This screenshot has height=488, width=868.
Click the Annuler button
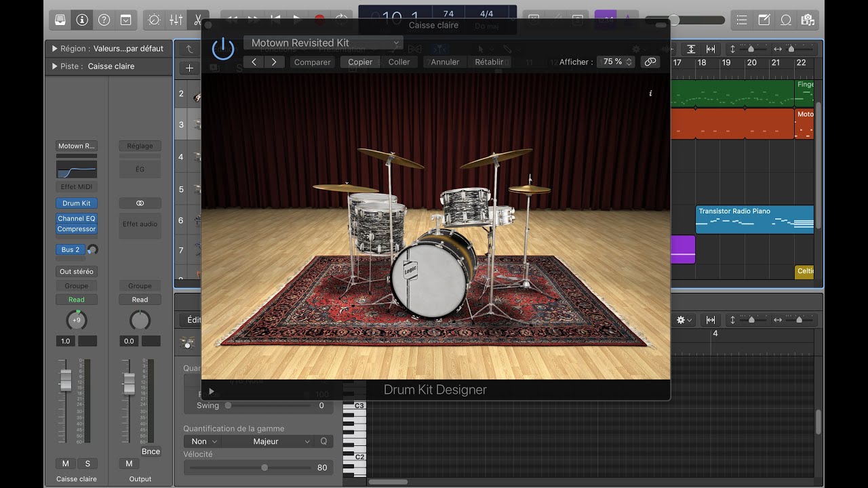445,62
